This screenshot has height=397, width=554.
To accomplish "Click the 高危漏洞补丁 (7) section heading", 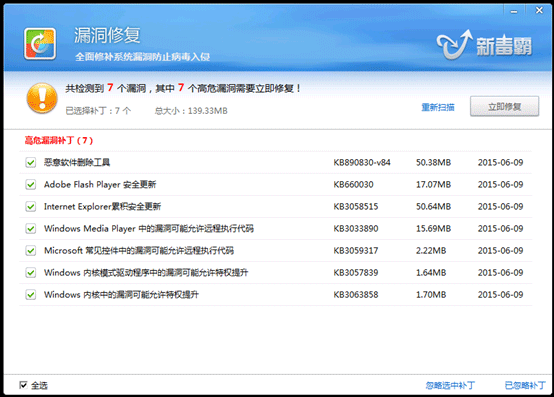I will pos(59,141).
